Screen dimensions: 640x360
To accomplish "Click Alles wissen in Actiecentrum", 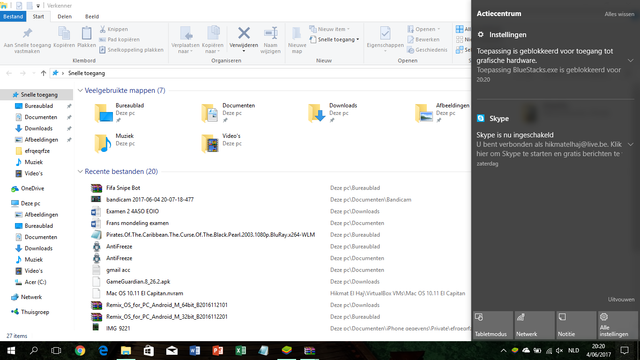I will 619,14.
